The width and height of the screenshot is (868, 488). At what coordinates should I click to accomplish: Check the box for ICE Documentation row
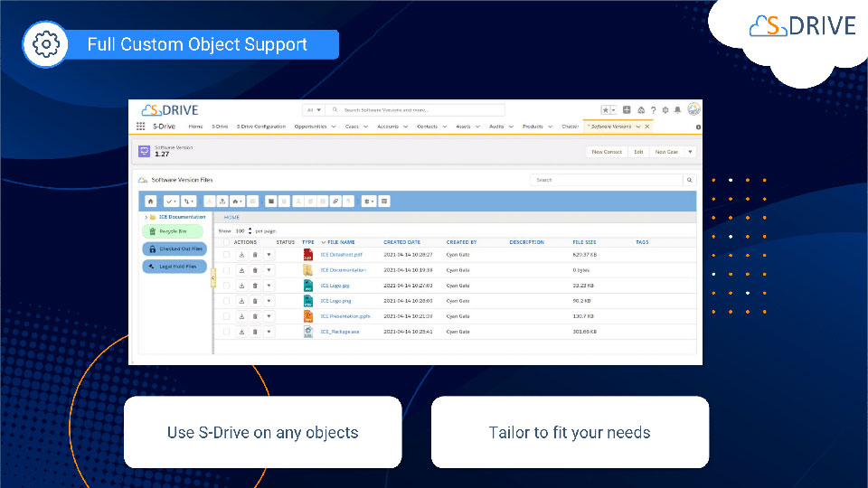click(226, 270)
